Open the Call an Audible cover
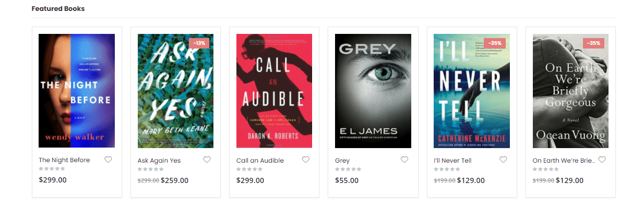Image resolution: width=644 pixels, height=219 pixels. coord(274,91)
